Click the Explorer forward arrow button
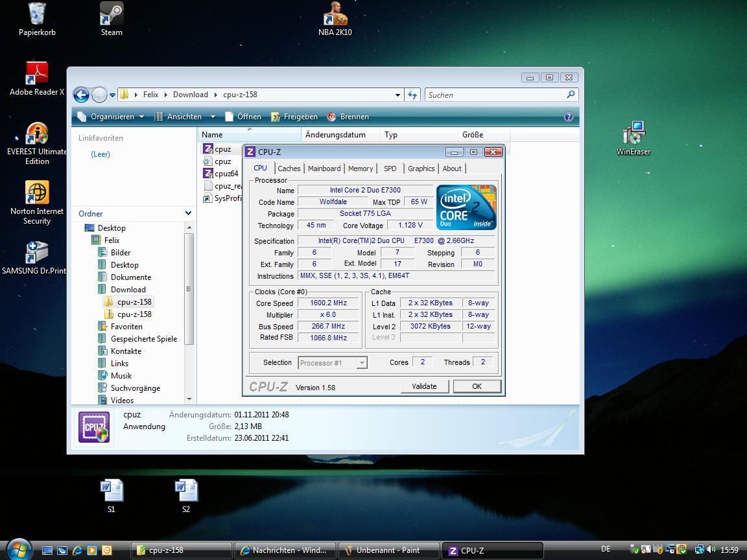The image size is (747, 560). (99, 95)
